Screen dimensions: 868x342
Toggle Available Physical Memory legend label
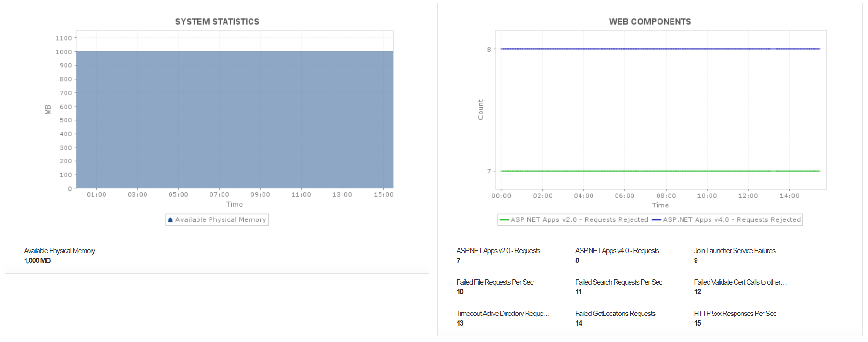(x=221, y=220)
